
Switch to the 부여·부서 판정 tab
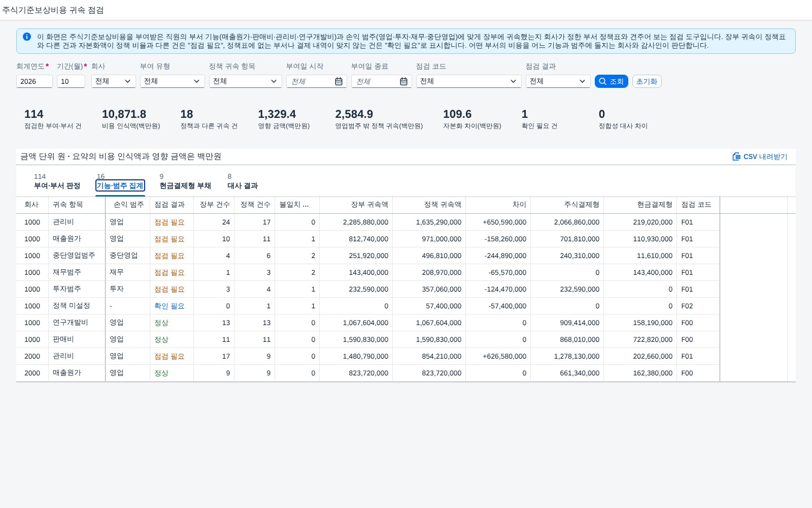57,185
